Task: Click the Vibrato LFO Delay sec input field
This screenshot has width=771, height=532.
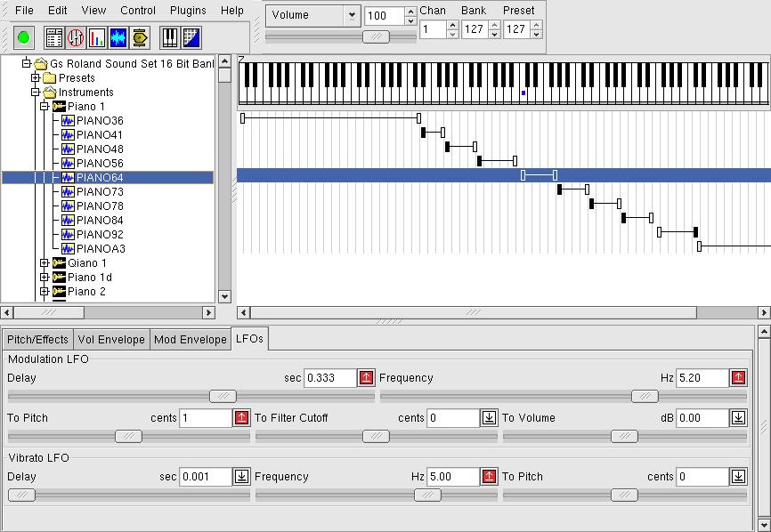Action: tap(206, 477)
